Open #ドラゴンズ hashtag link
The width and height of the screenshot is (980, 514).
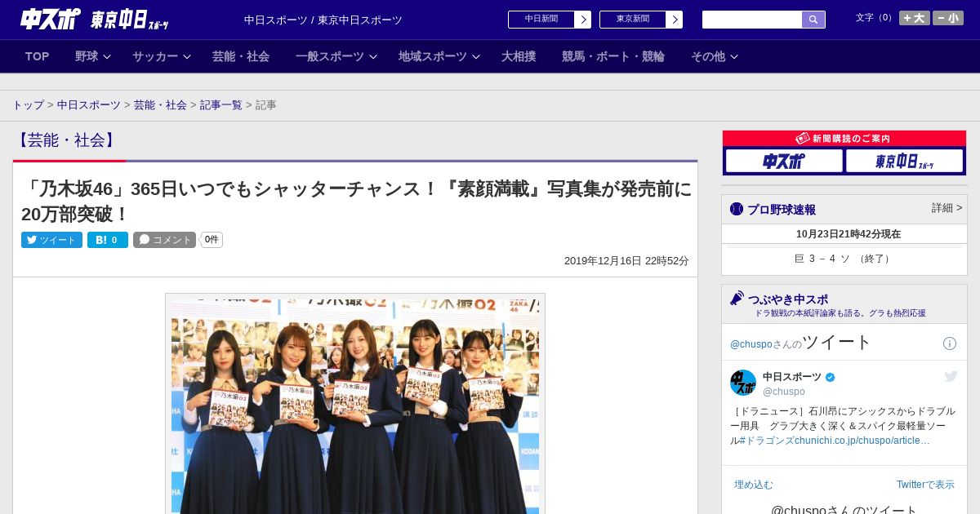(x=767, y=441)
